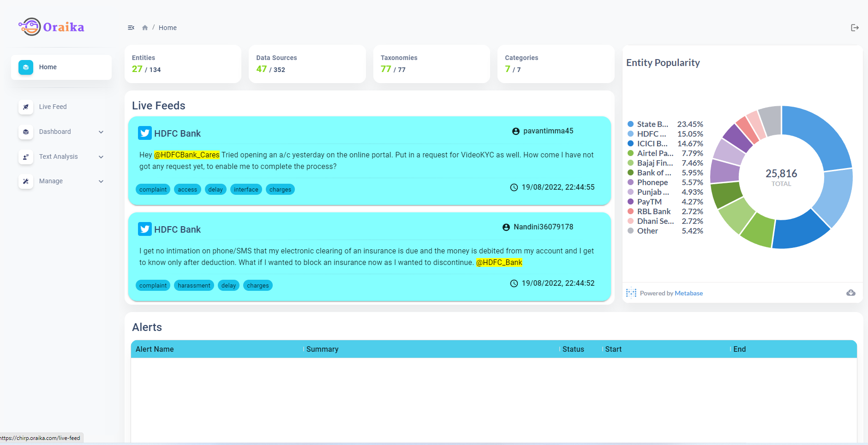This screenshot has height=445, width=868.
Task: Go to the home breadcrumb house icon
Action: [145, 28]
